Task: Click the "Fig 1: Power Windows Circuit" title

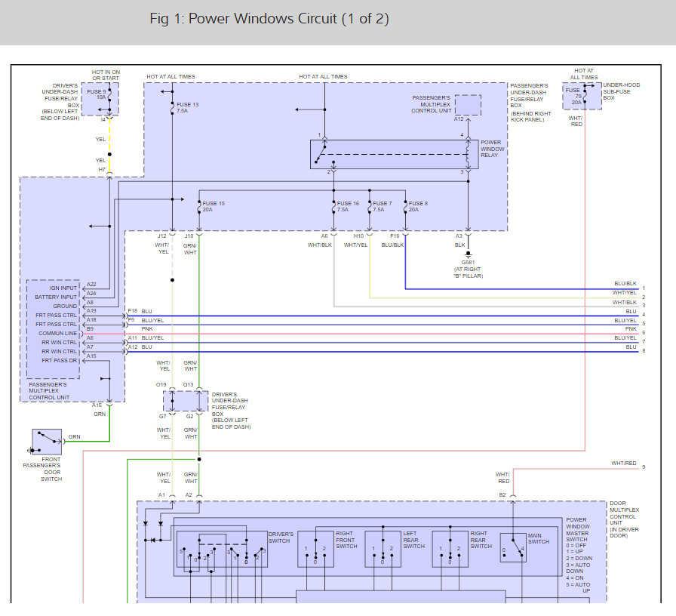Action: [x=269, y=19]
